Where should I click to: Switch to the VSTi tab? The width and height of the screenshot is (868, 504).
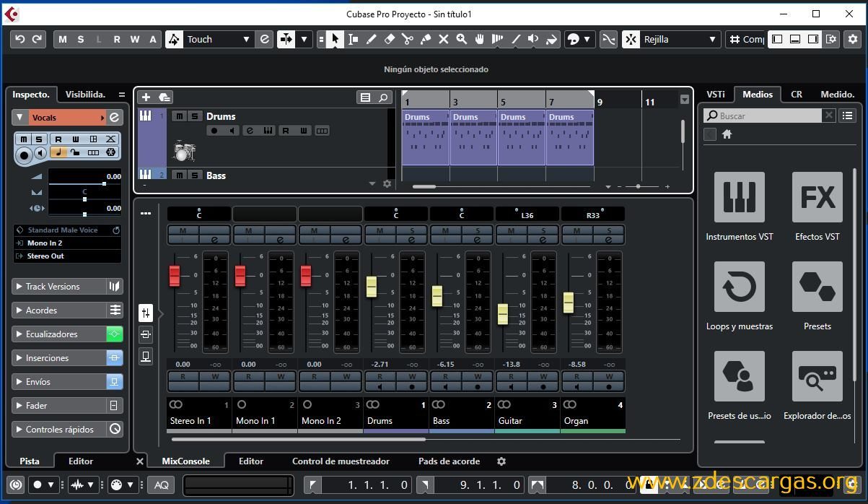pos(716,94)
